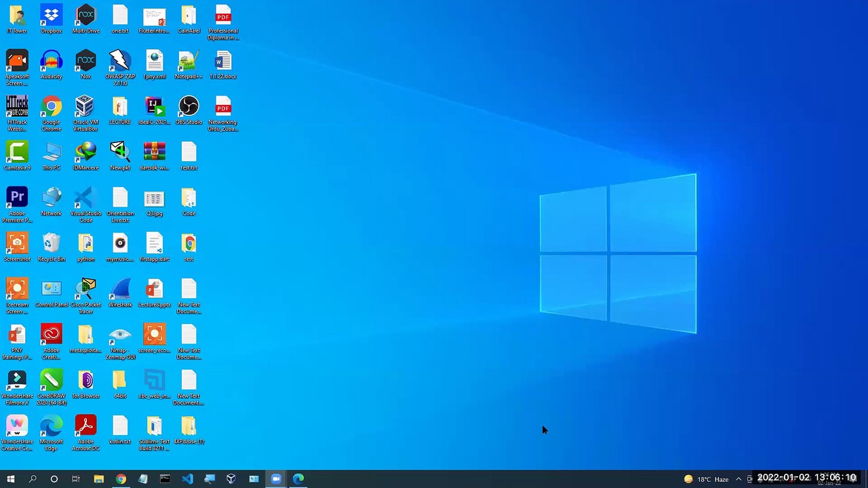Viewport: 868px width, 488px height.
Task: Switch to Zoom on the taskbar
Action: [276, 479]
